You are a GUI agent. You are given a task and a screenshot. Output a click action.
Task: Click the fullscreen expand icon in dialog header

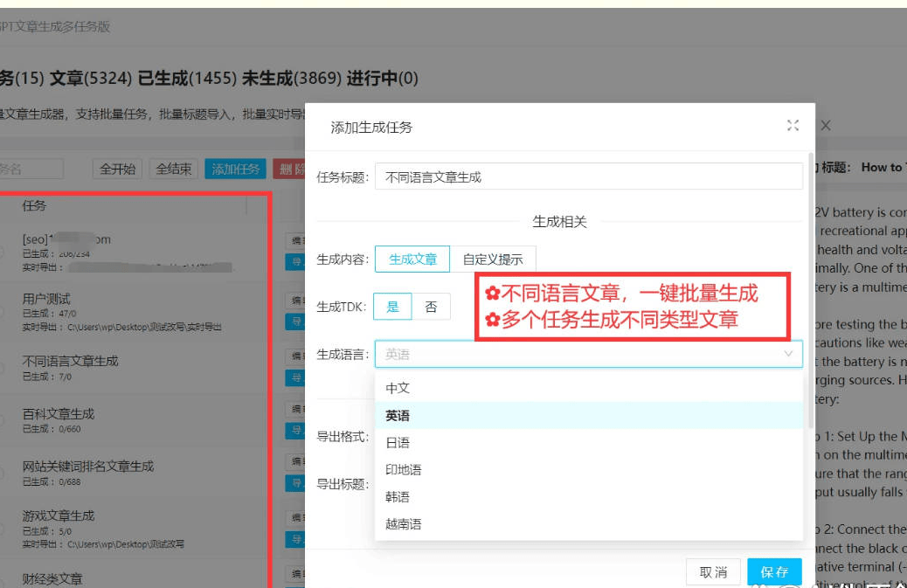point(793,126)
